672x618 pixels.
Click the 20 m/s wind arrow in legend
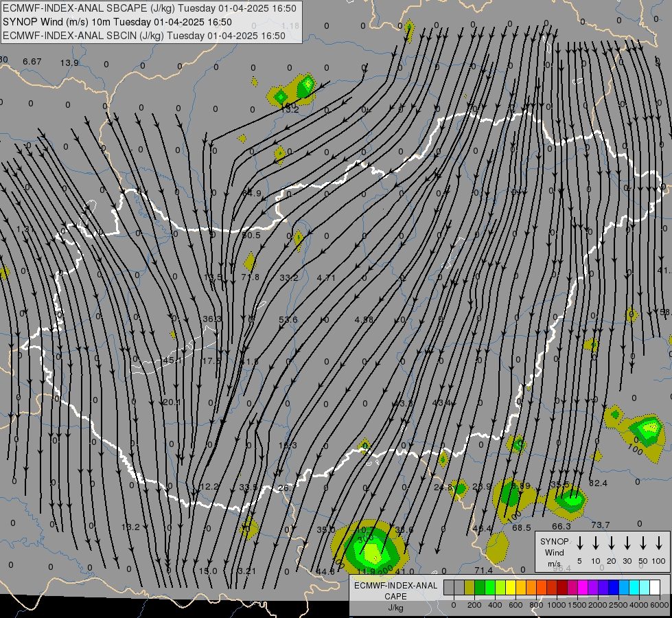tap(612, 542)
